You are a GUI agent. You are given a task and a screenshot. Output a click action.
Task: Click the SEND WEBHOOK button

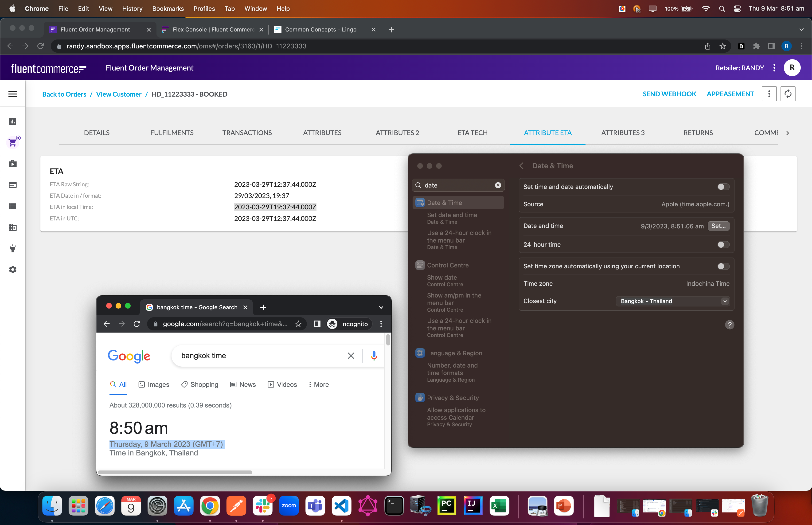click(x=669, y=94)
